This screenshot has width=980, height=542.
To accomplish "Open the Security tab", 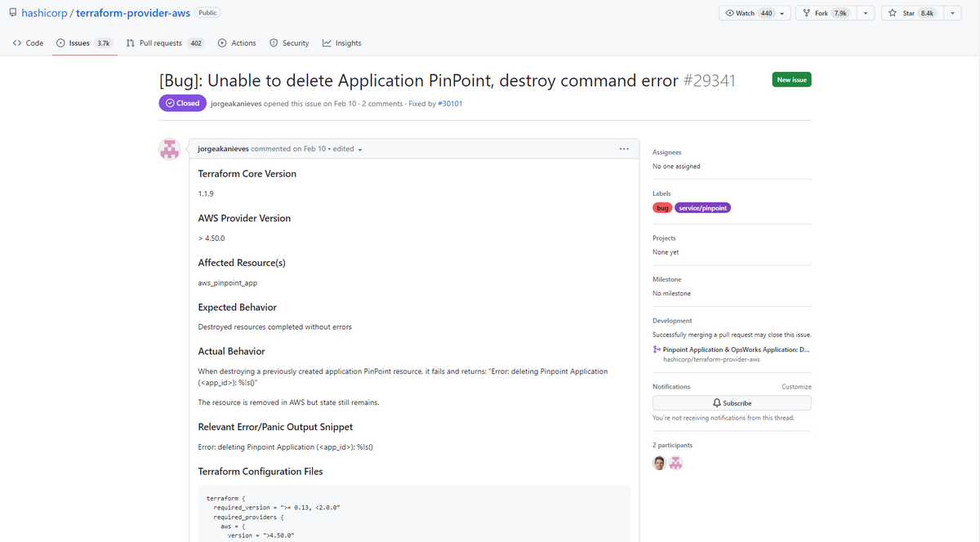I will (x=289, y=43).
